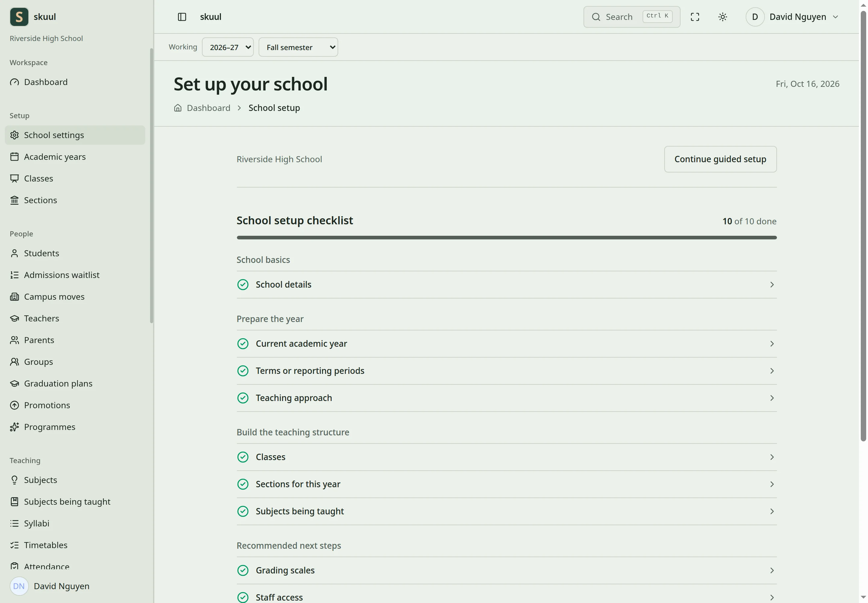
Task: Open Grading scales row chevron
Action: 772,570
